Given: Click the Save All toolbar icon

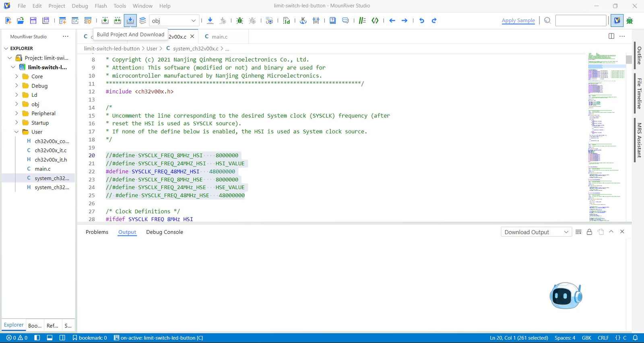Looking at the screenshot, I should pyautogui.click(x=46, y=21).
